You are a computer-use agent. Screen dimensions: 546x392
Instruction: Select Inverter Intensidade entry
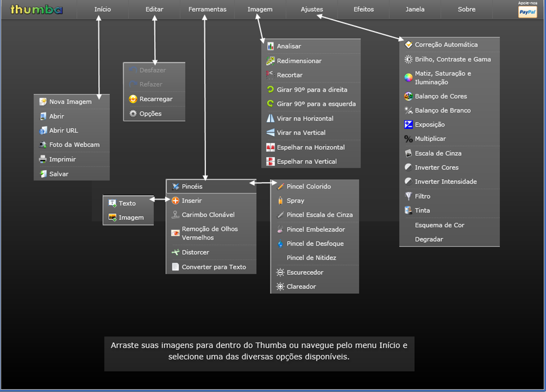coord(449,181)
